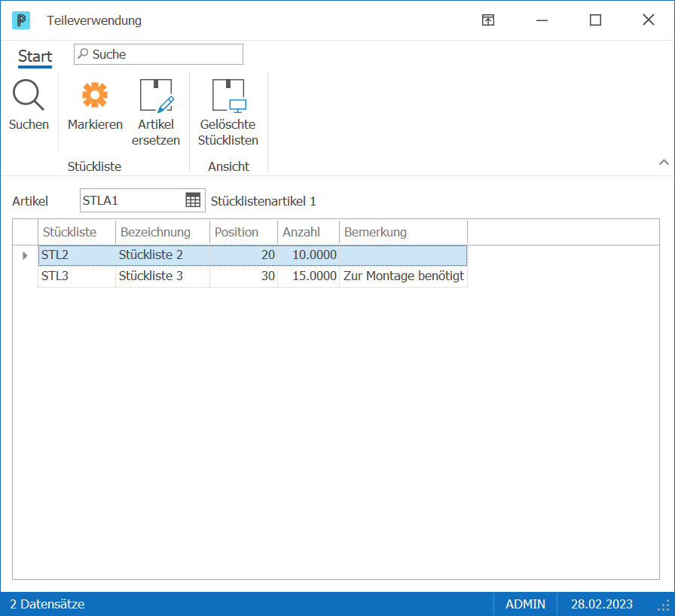Click position value 20

[243, 255]
